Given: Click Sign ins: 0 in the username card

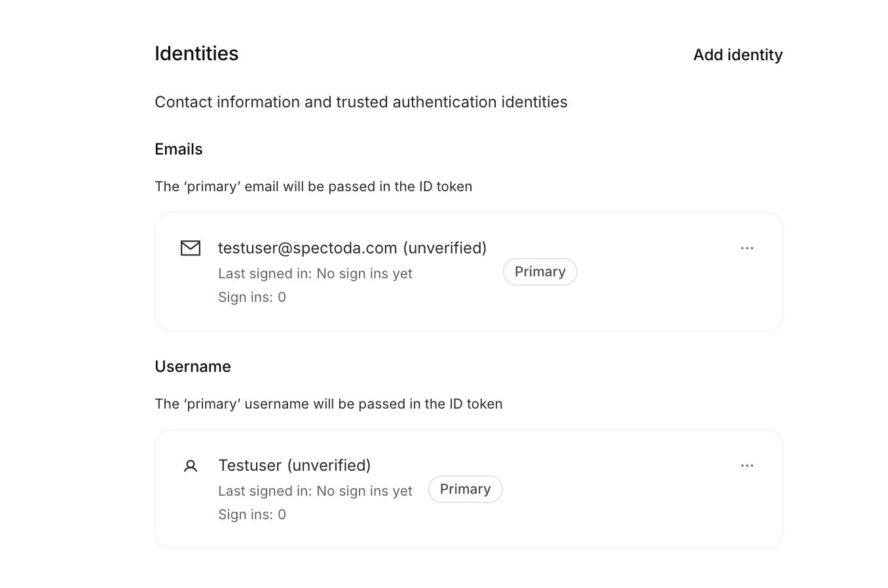Looking at the screenshot, I should coord(252,515).
